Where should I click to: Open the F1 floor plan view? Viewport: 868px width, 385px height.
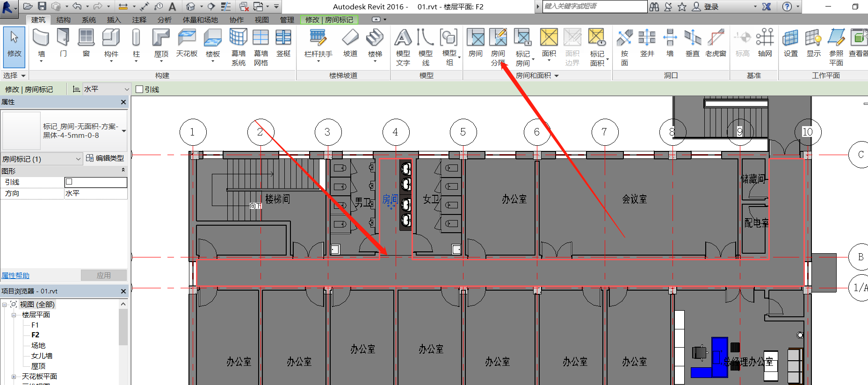point(35,325)
